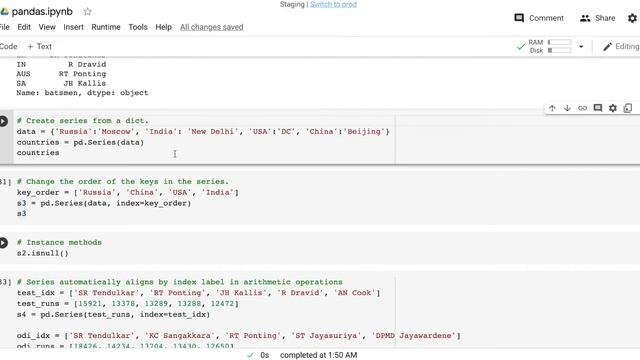
Task: Click output text 'Name: batsmen, dtype: object'
Action: [x=82, y=93]
